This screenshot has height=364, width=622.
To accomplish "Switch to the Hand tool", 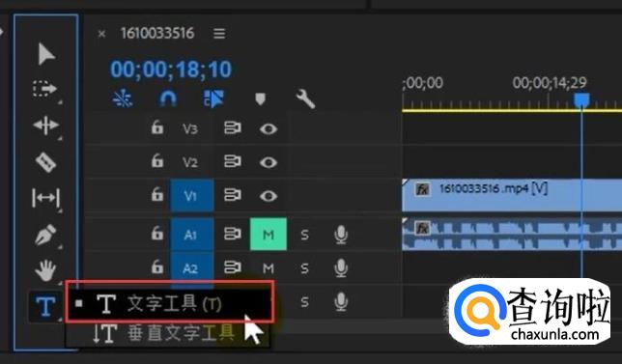I will click(x=45, y=270).
